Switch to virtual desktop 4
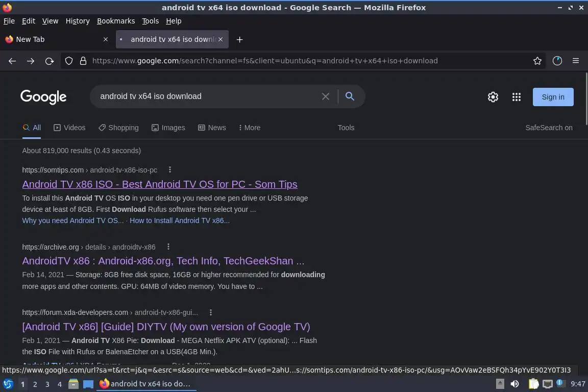The width and height of the screenshot is (588, 392). coord(60,384)
